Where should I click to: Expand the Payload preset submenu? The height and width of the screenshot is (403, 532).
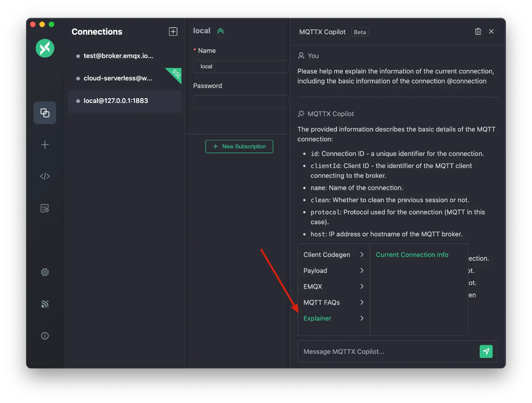coord(333,271)
